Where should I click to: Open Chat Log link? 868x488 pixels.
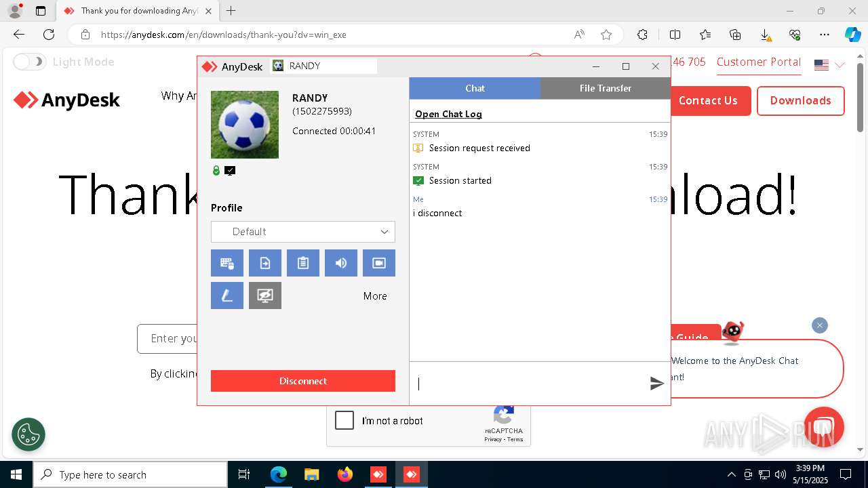click(448, 114)
